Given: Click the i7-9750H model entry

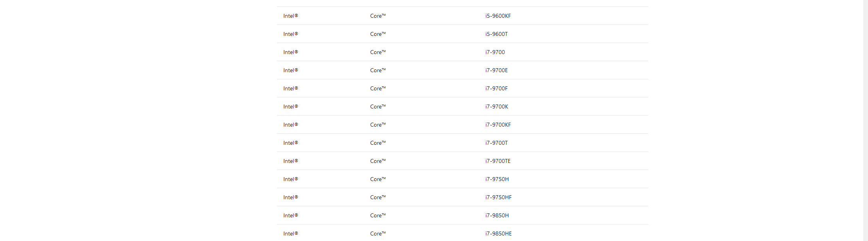Looking at the screenshot, I should [x=497, y=179].
